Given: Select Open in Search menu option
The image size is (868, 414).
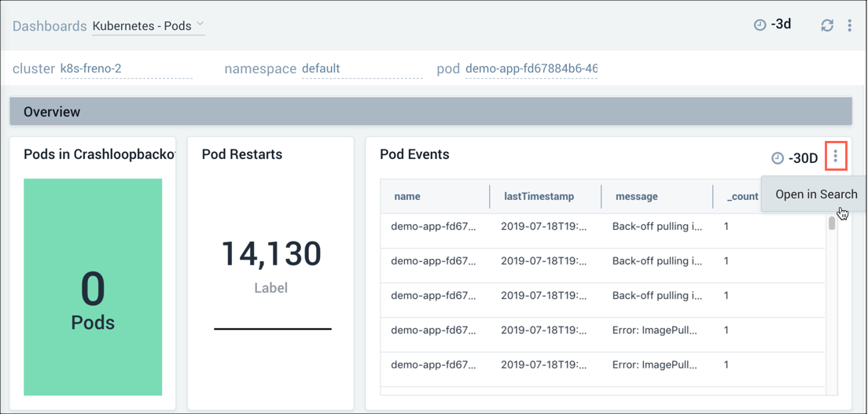Looking at the screenshot, I should tap(815, 194).
